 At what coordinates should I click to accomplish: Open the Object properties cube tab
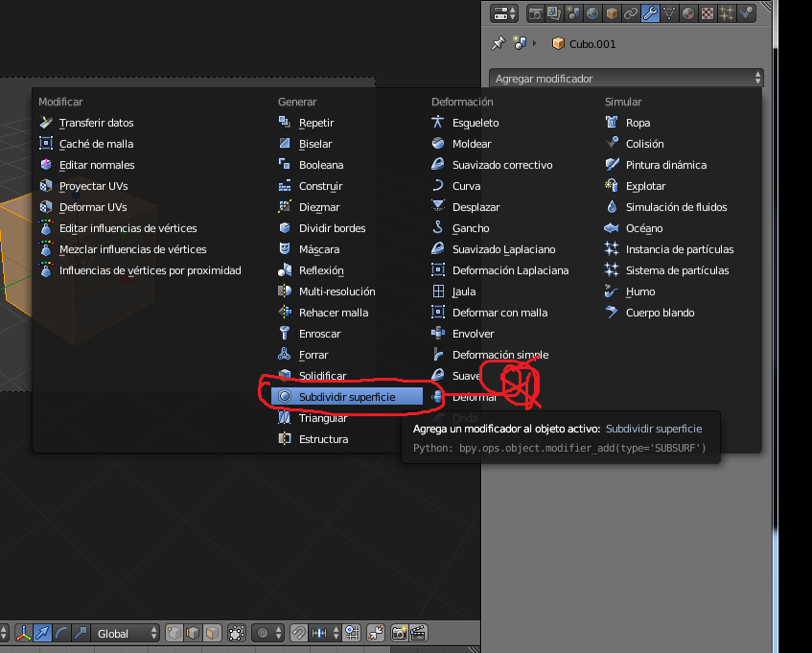pos(612,13)
